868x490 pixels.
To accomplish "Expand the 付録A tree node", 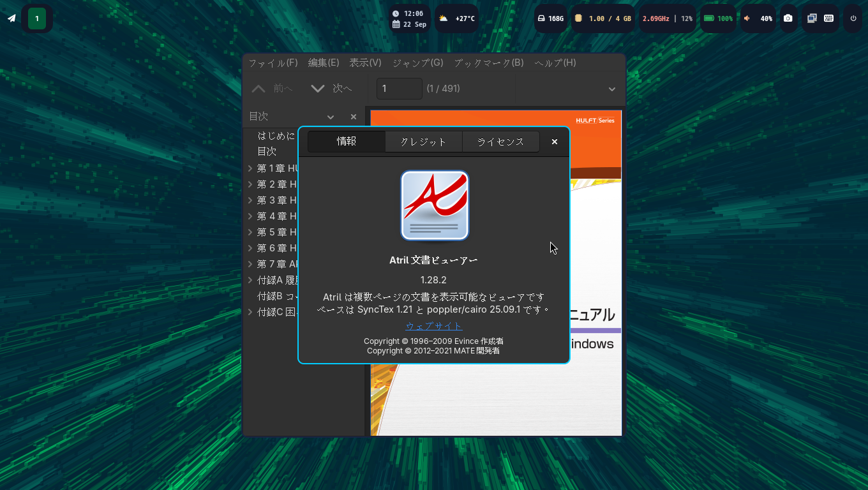I will (250, 280).
